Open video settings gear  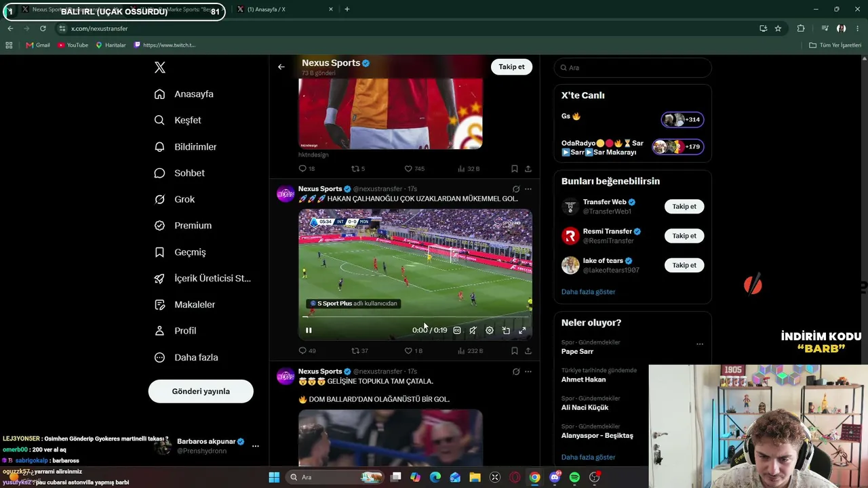(490, 330)
